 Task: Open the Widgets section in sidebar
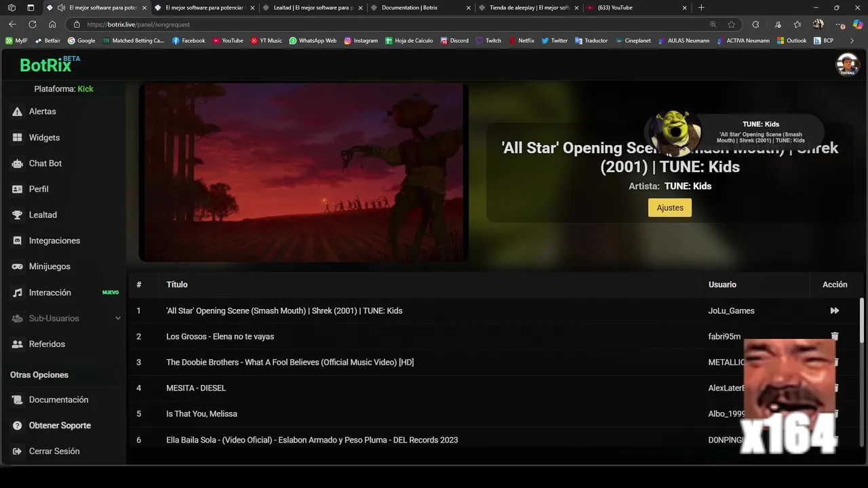[x=44, y=138]
